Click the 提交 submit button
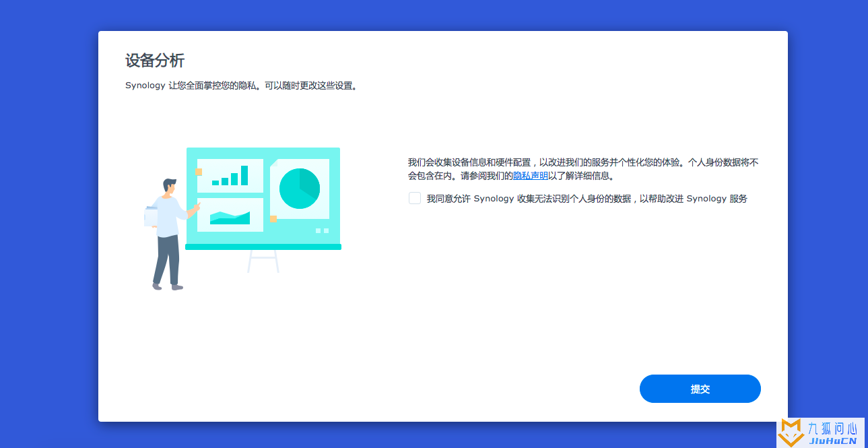 pos(700,389)
